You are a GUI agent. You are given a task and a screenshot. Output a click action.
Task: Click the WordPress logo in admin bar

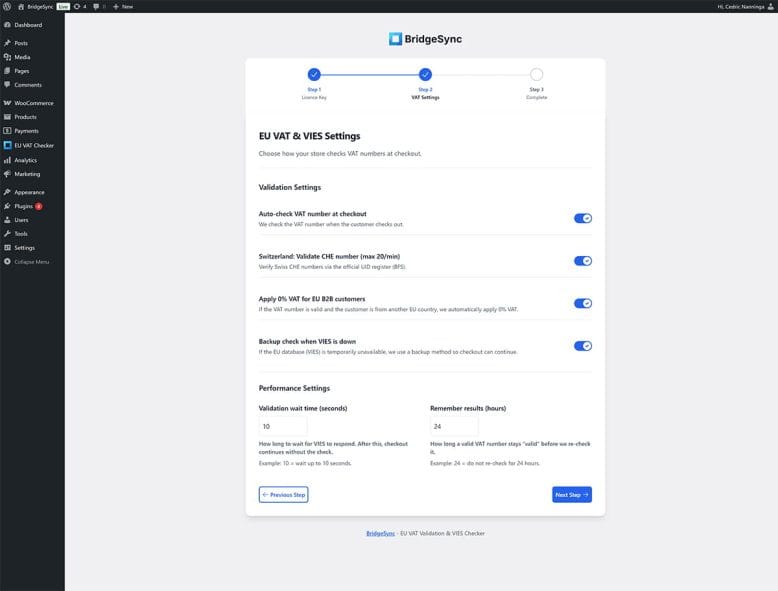[x=7, y=6]
